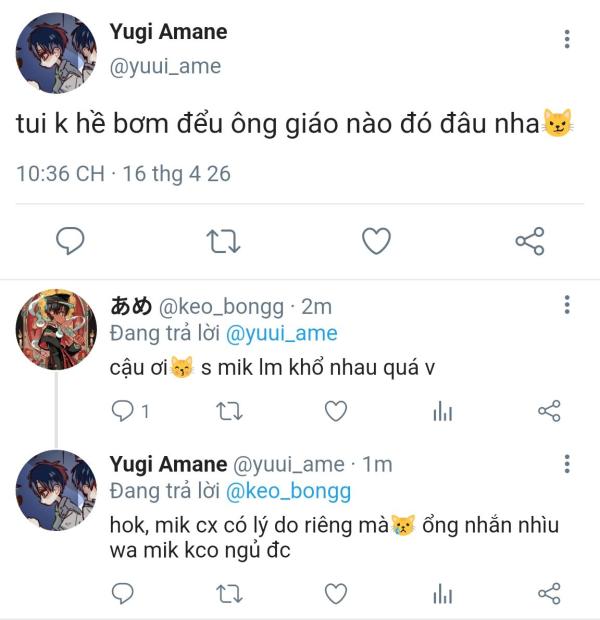Viewport: 600px width, 620px height.
Task: Reply to Yugi Amane's bottom reply
Action: coord(123,594)
